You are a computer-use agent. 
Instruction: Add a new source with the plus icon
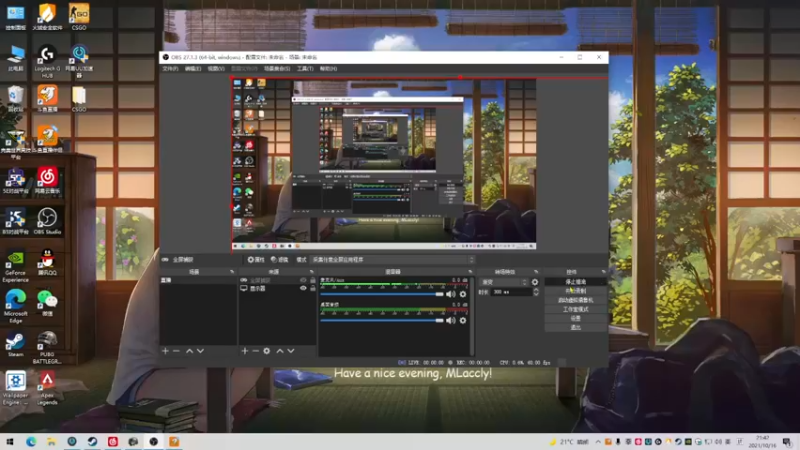coord(244,351)
